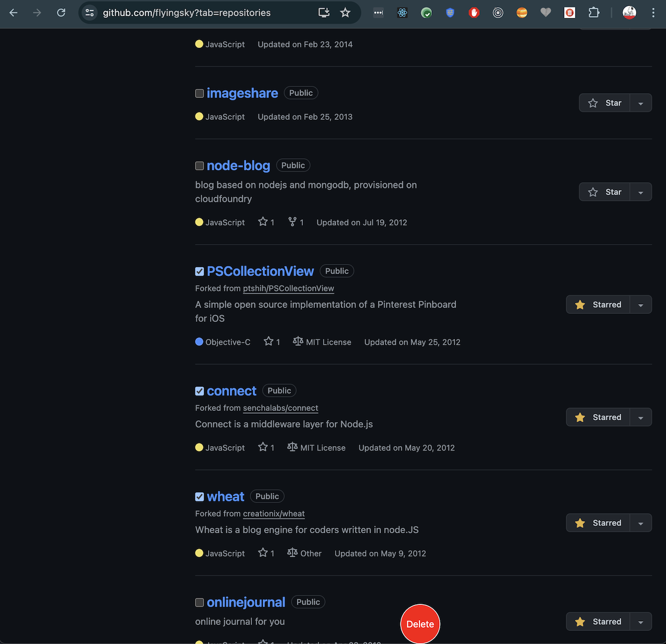The image size is (666, 644).
Task: Open Chrome's three-dot menu
Action: click(653, 12)
